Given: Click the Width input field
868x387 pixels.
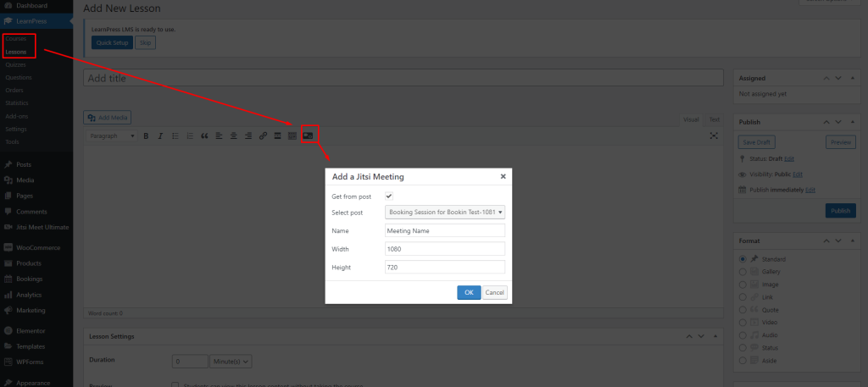Looking at the screenshot, I should [445, 249].
